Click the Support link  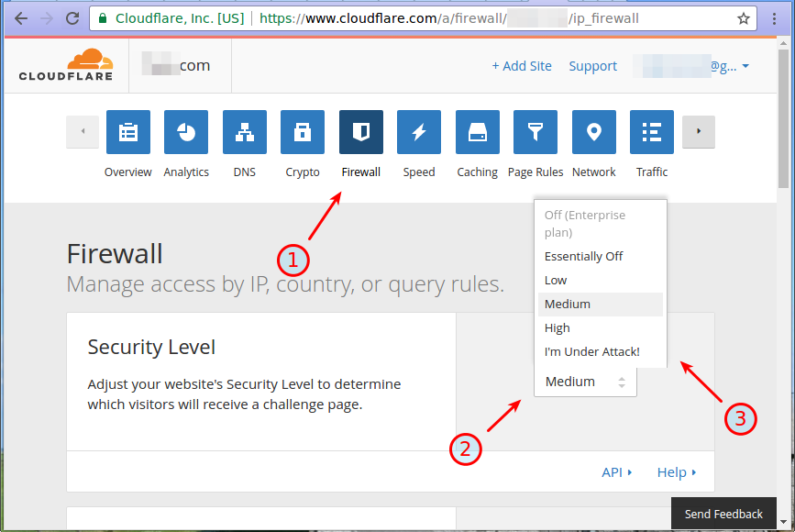click(592, 66)
